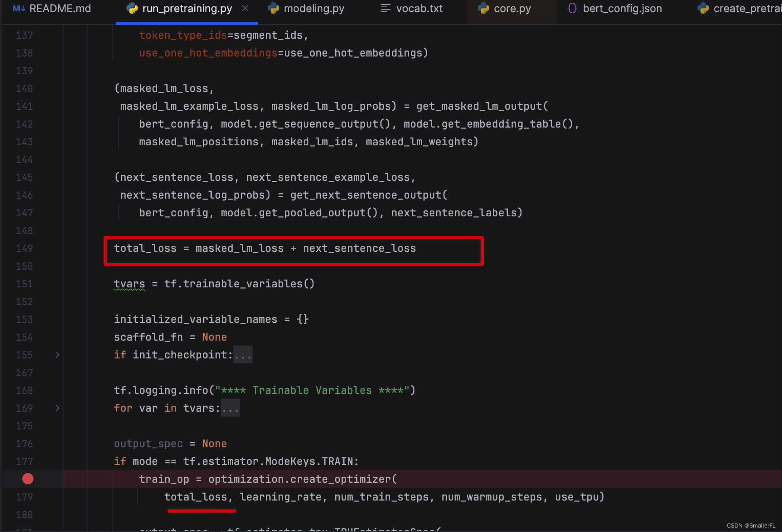Click 'output_spec' on line 176

pos(148,444)
